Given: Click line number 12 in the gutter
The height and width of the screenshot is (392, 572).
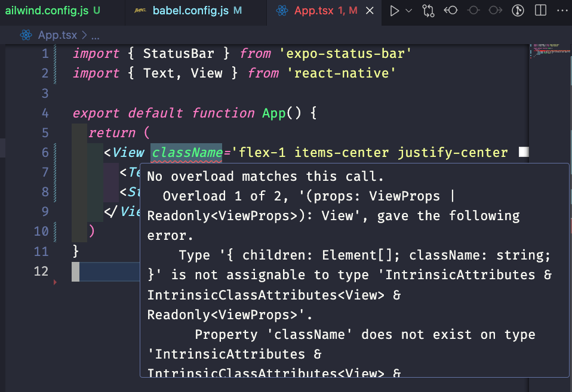Looking at the screenshot, I should pyautogui.click(x=41, y=271).
